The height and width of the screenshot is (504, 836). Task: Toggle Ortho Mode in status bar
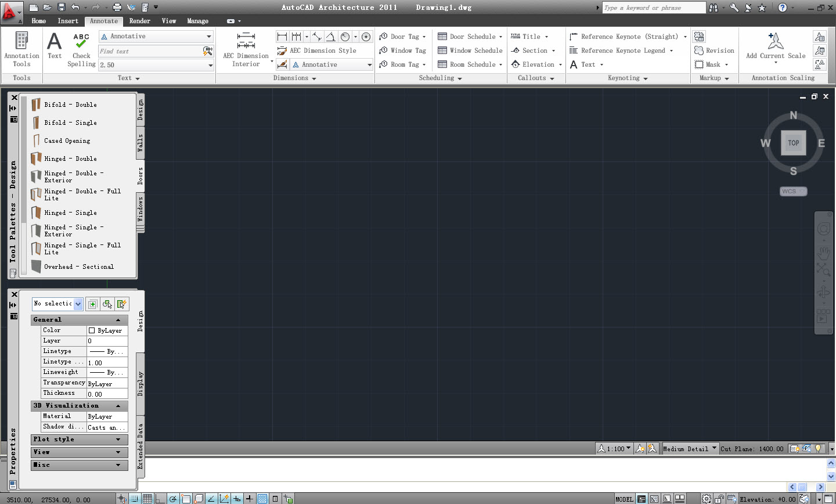coord(160,499)
